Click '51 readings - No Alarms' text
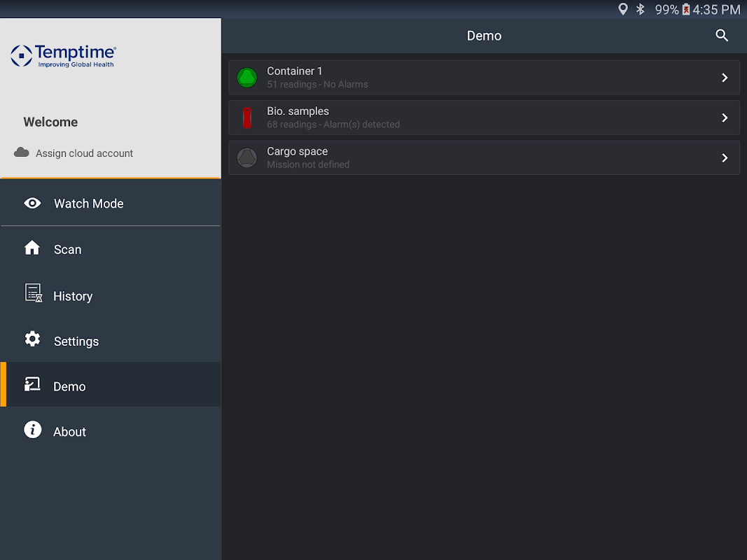 tap(317, 84)
